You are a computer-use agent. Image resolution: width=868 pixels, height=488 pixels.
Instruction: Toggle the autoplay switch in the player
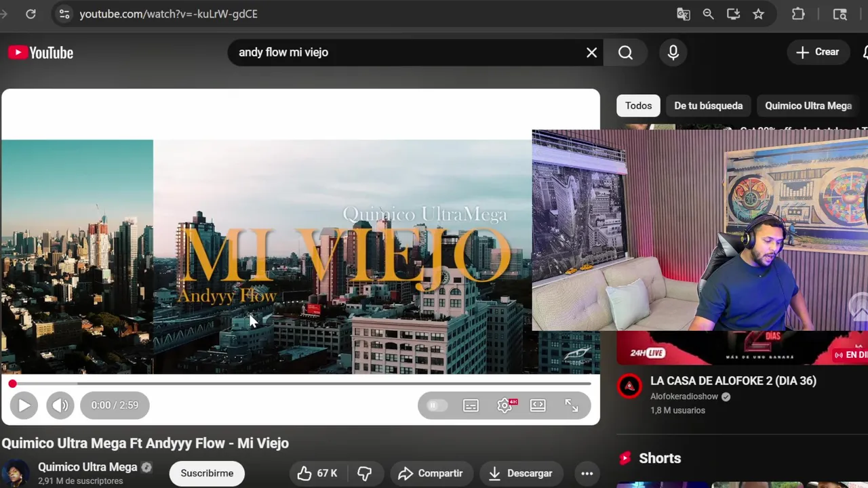pyautogui.click(x=437, y=405)
